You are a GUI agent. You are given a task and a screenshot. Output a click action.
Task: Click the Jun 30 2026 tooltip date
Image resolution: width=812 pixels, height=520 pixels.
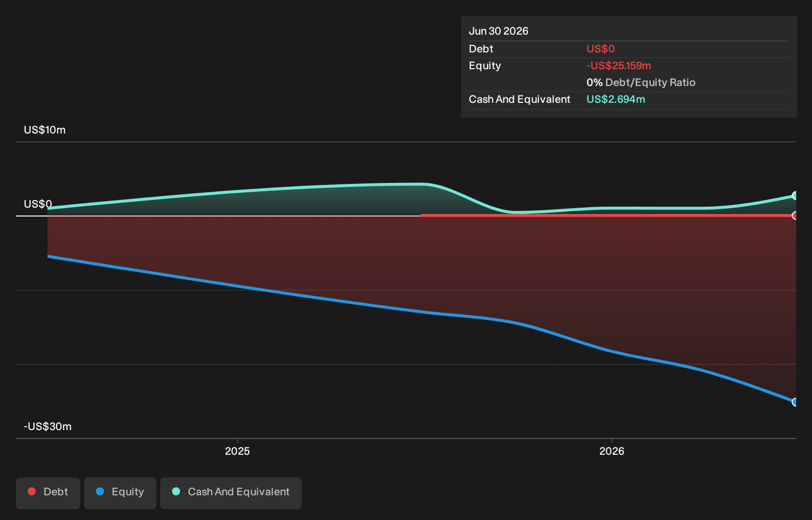(x=498, y=31)
